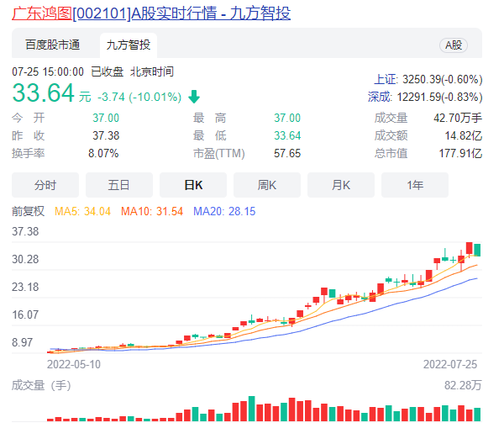Viewport: 504px width, 428px height.
Task: Switch to 周K weekly chart
Action: pos(267,185)
